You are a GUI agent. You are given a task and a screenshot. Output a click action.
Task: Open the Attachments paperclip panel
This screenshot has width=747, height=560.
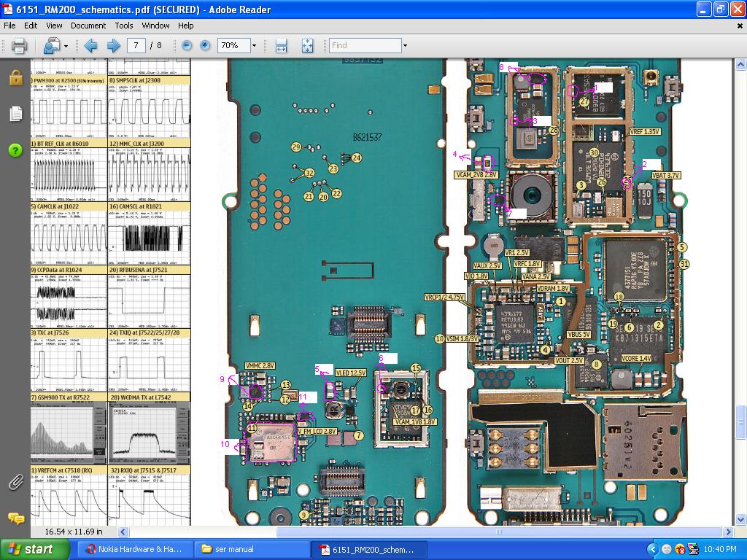pos(16,483)
